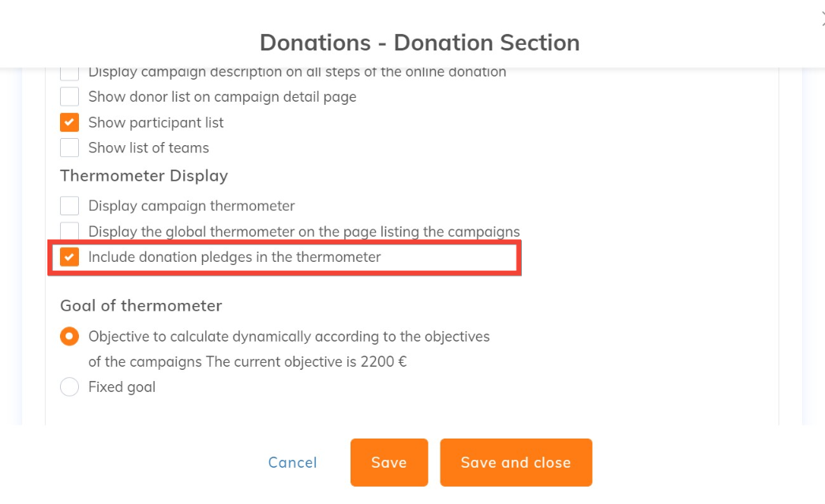Close the Donation Section dialog with the X
The height and width of the screenshot is (504, 825).
click(x=822, y=23)
